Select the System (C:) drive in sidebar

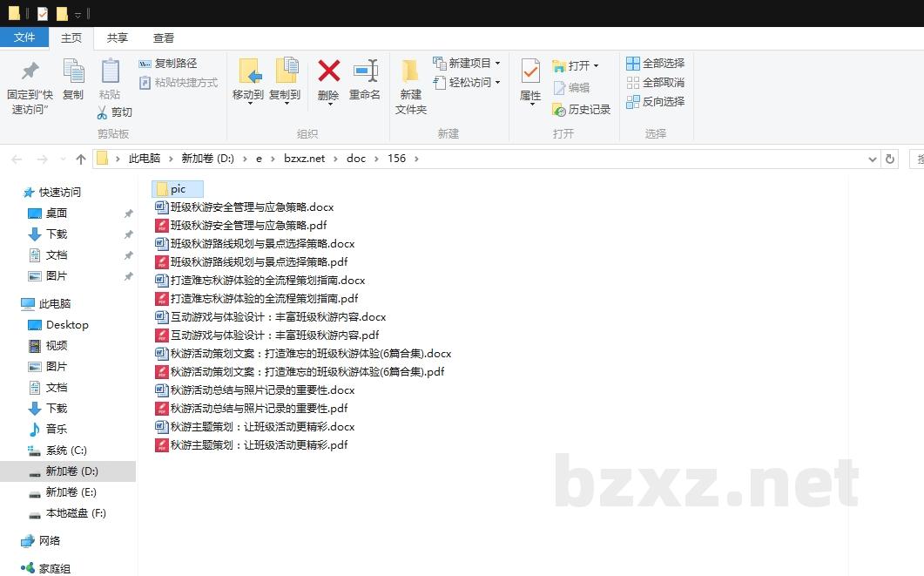click(66, 451)
